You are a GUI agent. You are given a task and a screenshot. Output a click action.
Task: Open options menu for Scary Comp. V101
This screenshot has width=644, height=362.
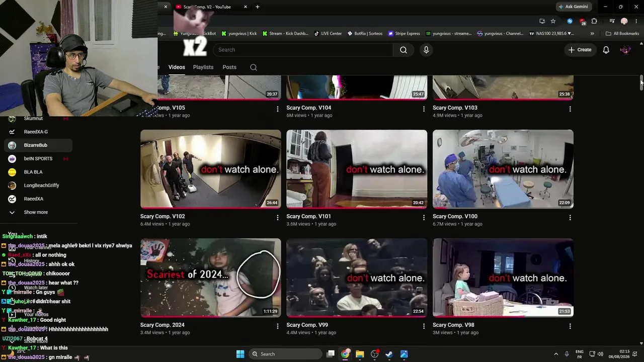point(424,218)
